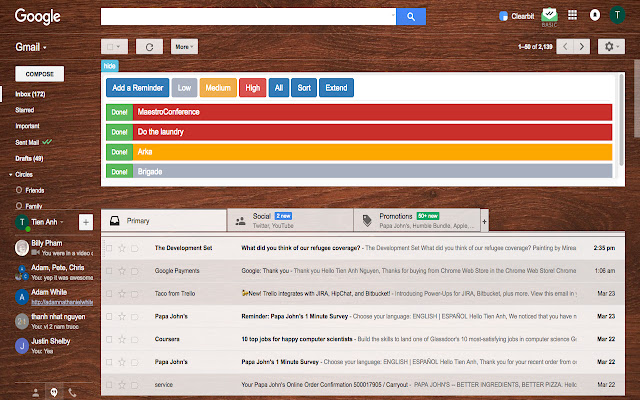640x400 pixels.
Task: Open the notifications bell
Action: [x=595, y=15]
